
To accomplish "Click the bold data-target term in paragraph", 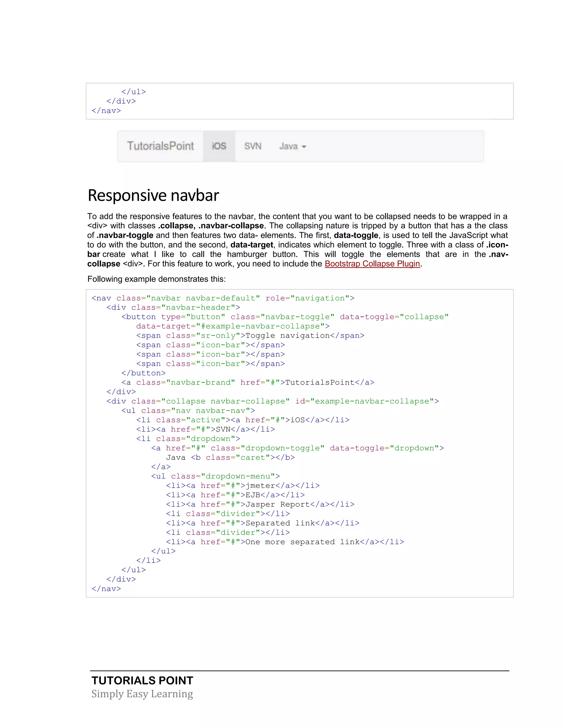I will [252, 245].
